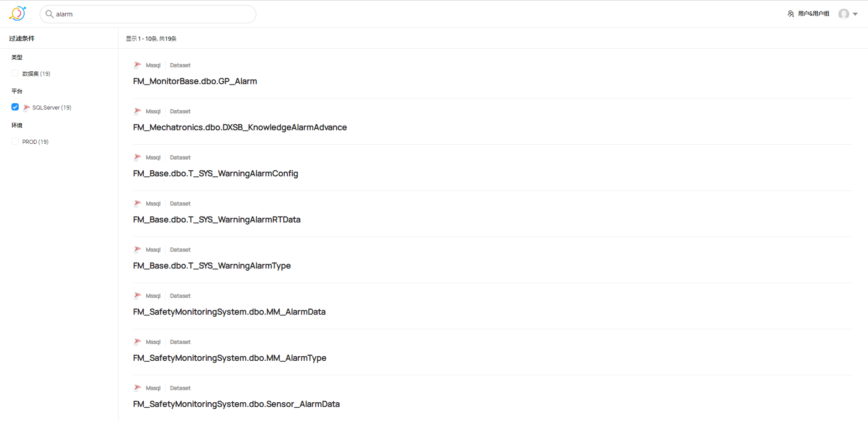The width and height of the screenshot is (868, 421).
Task: Click the SQLServer platform icon in filters
Action: (x=26, y=108)
